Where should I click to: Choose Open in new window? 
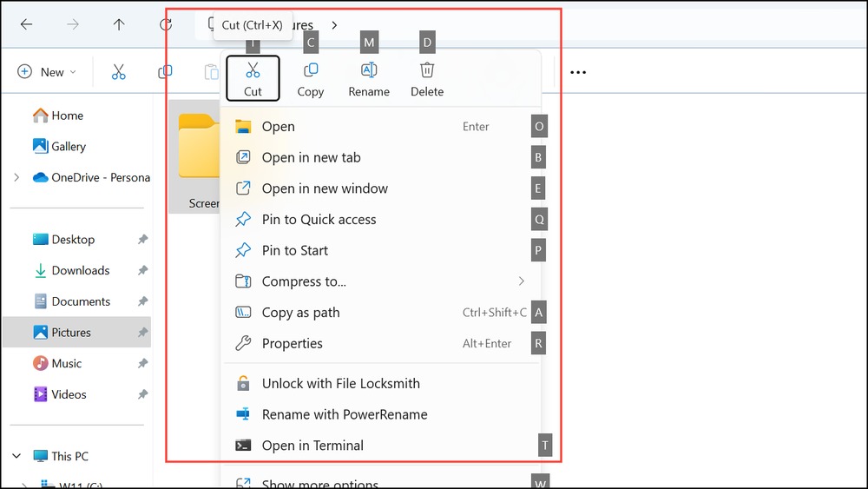[x=381, y=188]
